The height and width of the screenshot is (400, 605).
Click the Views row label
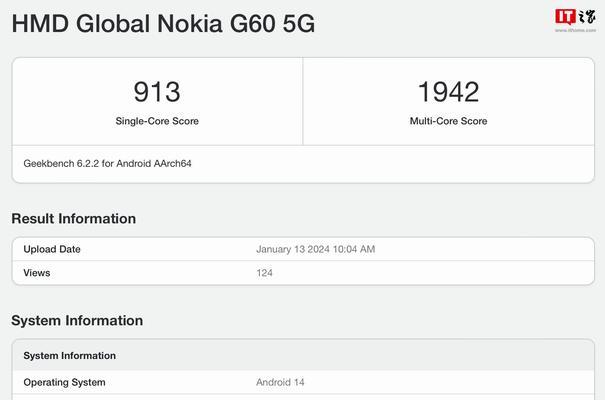[x=37, y=273]
